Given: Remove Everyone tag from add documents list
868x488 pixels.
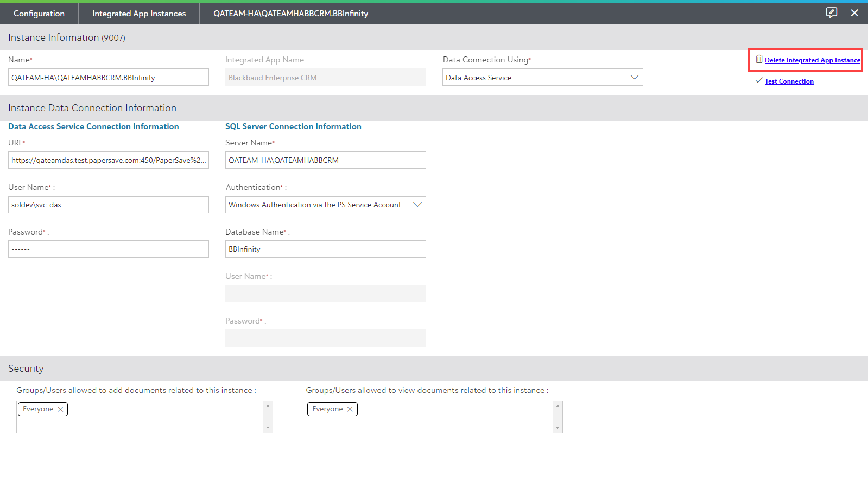Looking at the screenshot, I should tap(60, 409).
